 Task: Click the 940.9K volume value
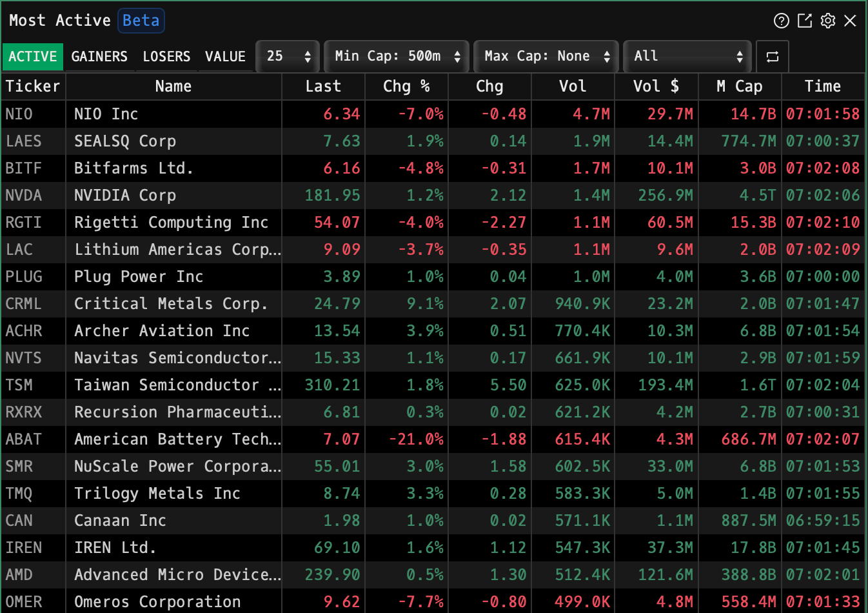[582, 304]
